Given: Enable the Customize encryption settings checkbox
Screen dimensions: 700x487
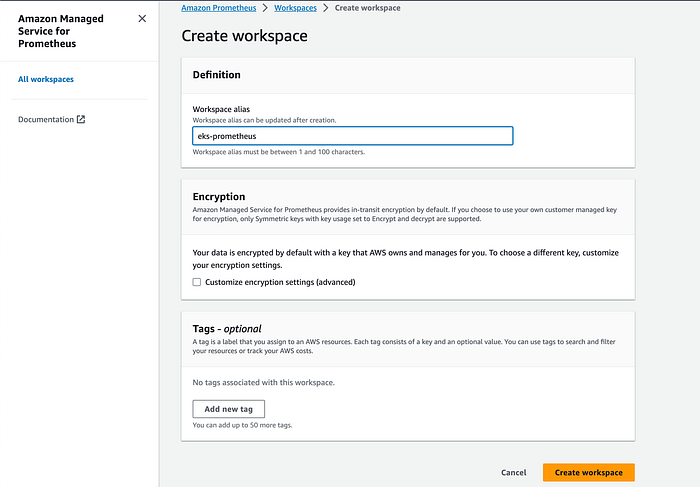Looking at the screenshot, I should tap(197, 282).
